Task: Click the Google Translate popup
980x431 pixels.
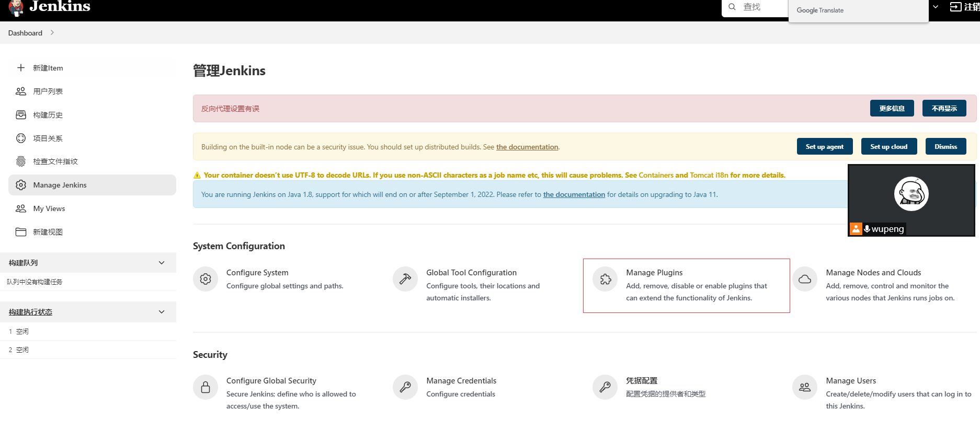Action: point(858,10)
